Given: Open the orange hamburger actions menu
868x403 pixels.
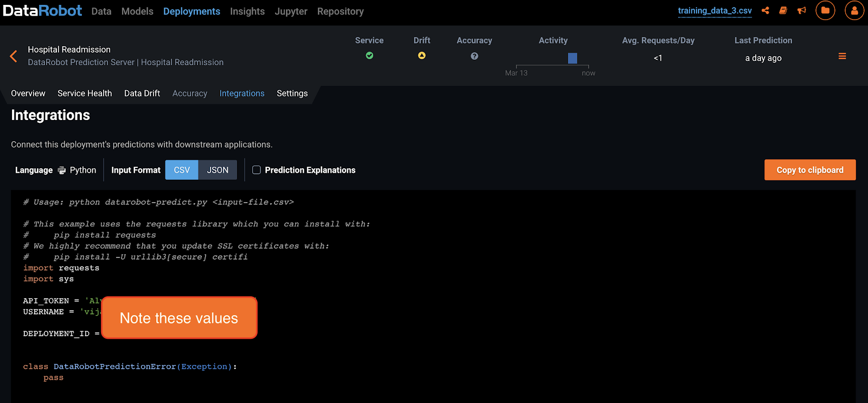Looking at the screenshot, I should [842, 56].
